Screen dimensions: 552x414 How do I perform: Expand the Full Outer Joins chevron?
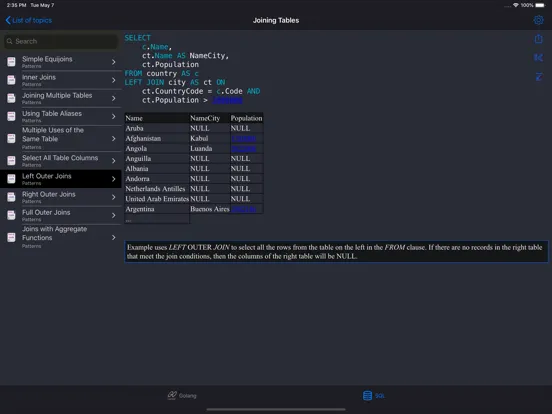113,215
